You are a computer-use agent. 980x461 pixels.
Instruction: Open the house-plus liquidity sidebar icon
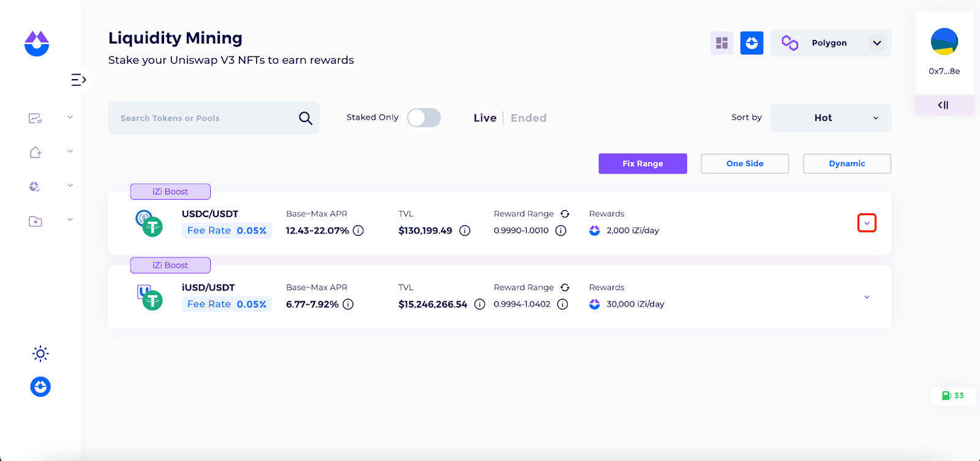click(x=36, y=152)
